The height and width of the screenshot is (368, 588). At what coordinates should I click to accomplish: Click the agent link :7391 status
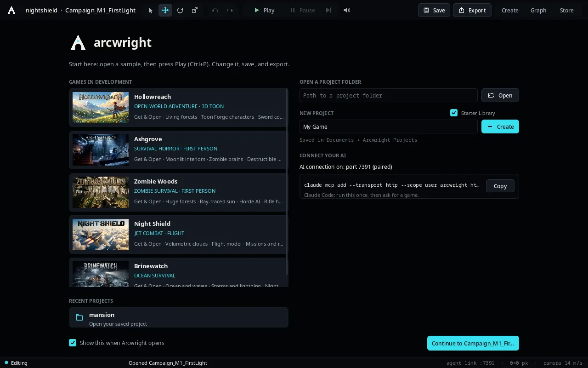[470, 363]
